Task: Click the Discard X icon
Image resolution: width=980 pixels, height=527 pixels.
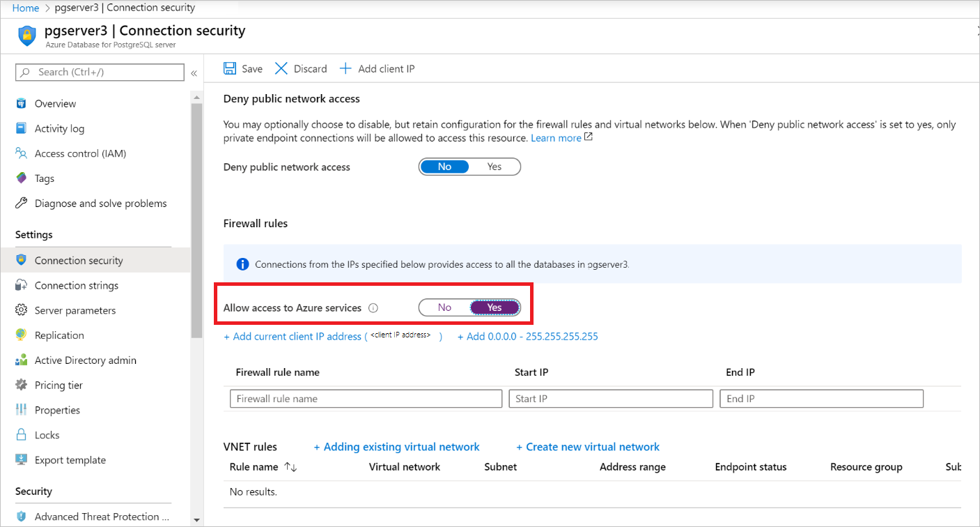Action: click(281, 68)
